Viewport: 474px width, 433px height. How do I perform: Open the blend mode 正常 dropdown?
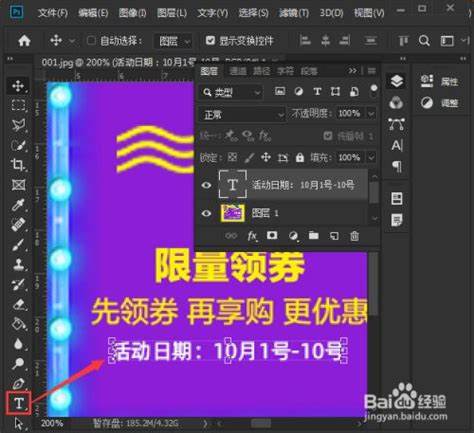(x=242, y=115)
